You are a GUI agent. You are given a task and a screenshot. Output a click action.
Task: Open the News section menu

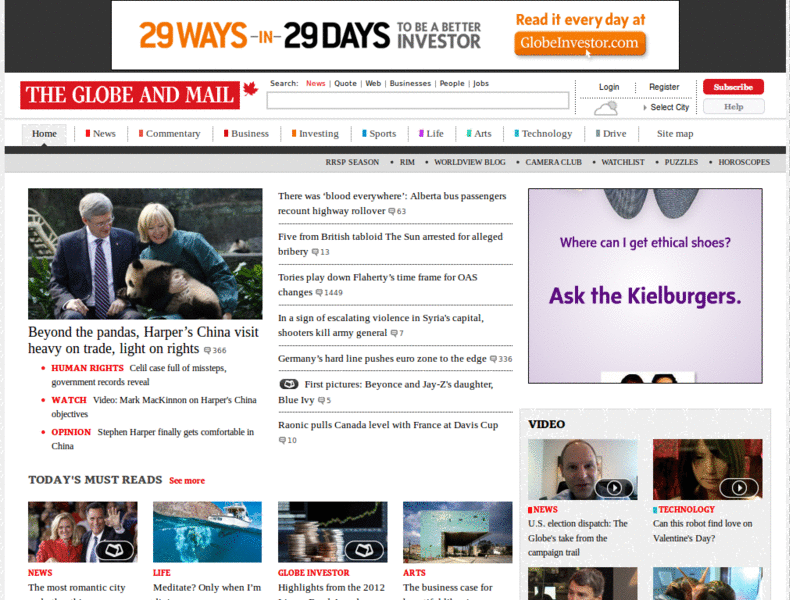[101, 134]
